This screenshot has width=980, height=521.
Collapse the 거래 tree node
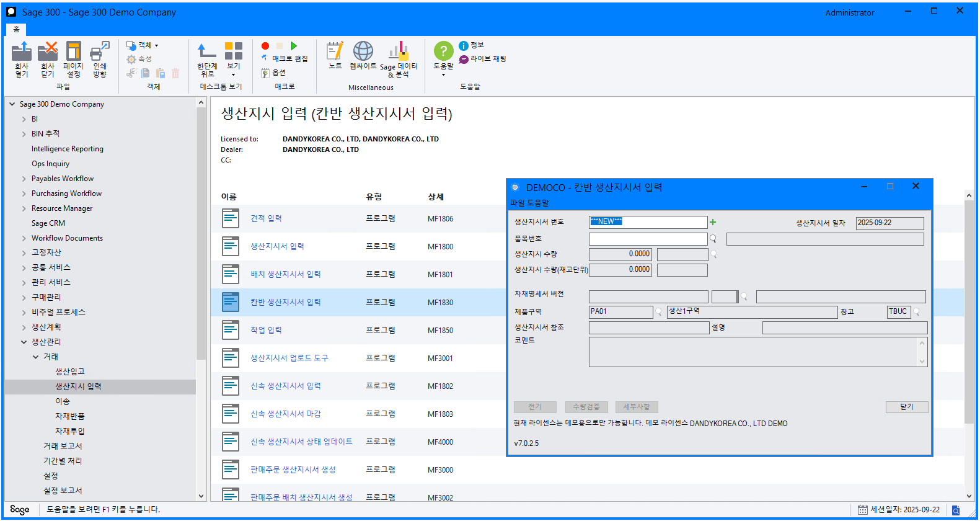36,357
